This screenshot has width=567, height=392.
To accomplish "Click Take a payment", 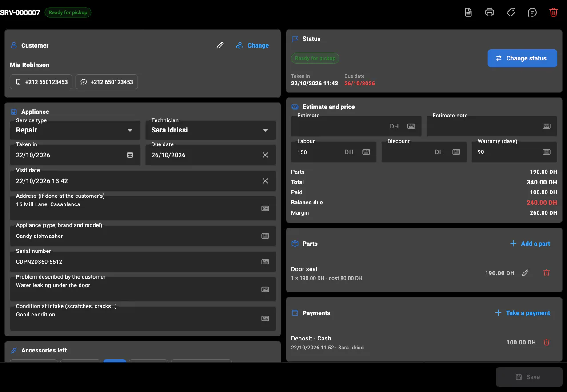I will coord(523,313).
